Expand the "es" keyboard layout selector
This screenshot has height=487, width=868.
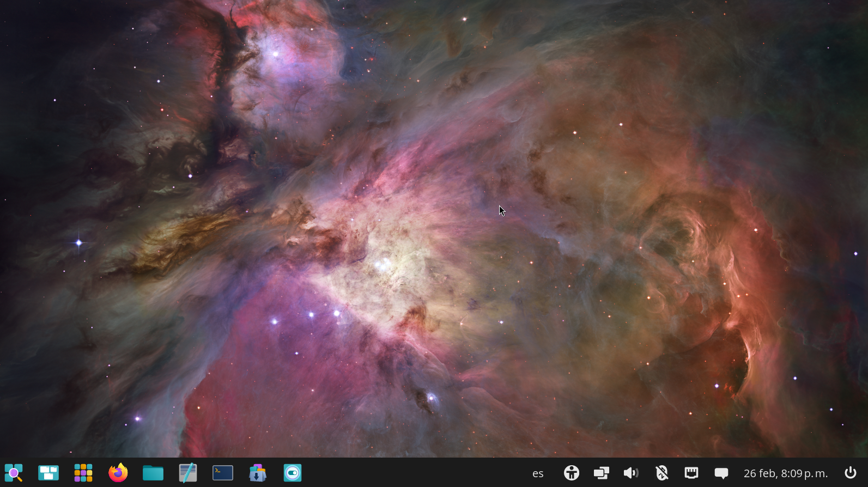(538, 473)
